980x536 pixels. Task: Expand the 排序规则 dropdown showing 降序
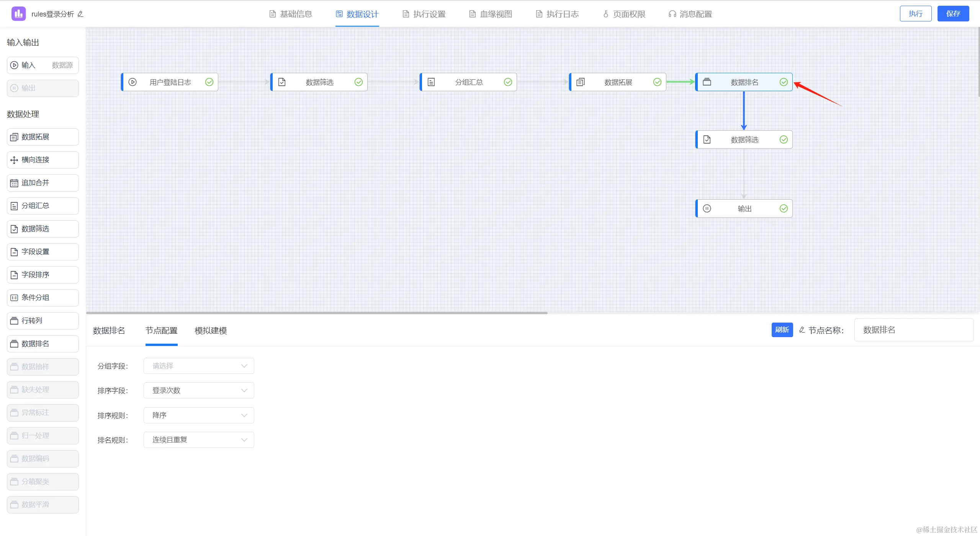pos(199,415)
